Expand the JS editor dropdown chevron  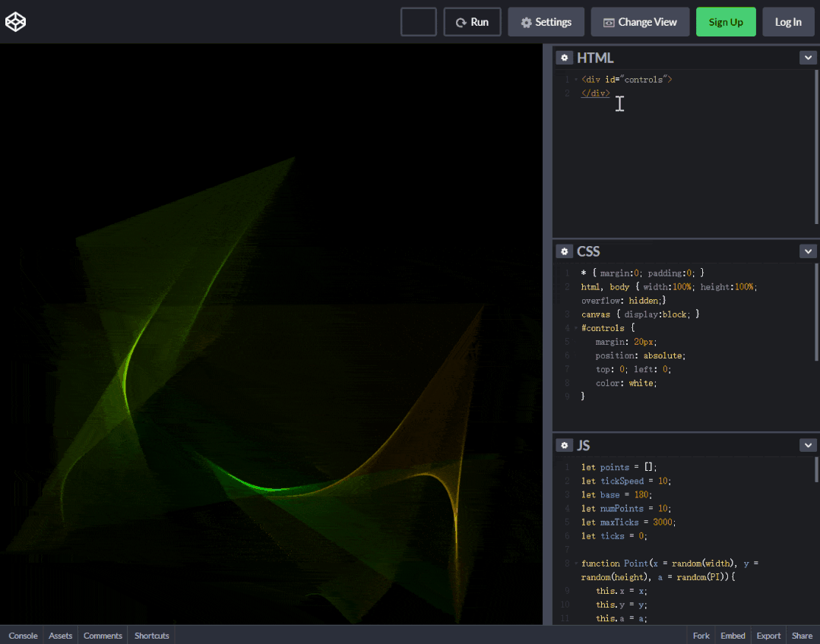coord(807,445)
